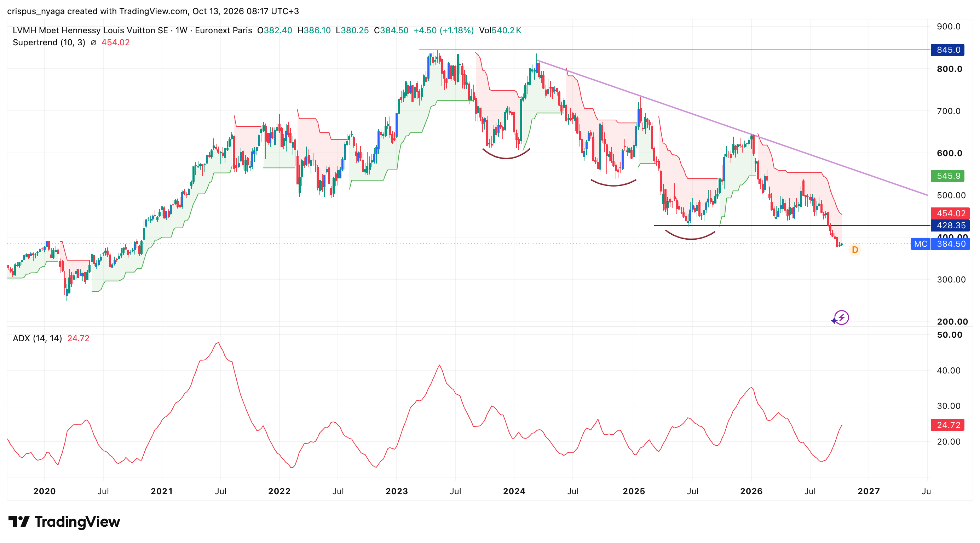The width and height of the screenshot is (980, 543).
Task: Click the ADX 40.00 scale label
Action: point(949,371)
